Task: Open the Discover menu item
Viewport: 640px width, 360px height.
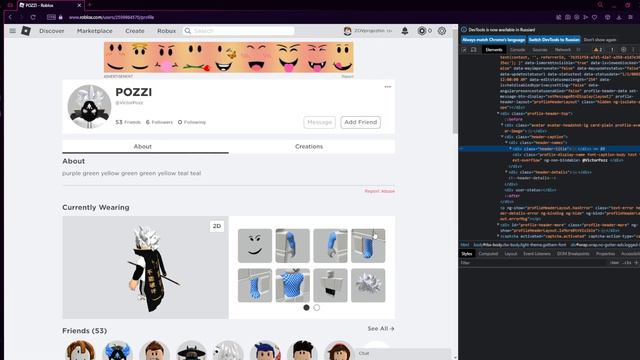Action: (52, 31)
